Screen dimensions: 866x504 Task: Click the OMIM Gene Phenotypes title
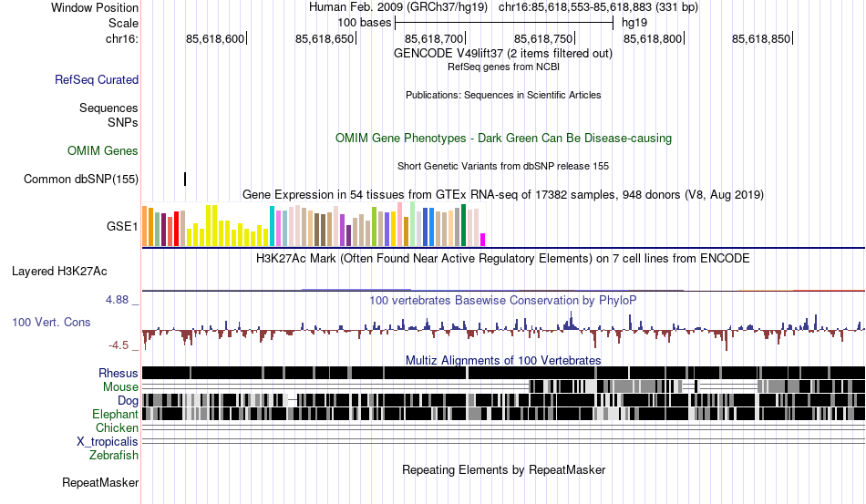coord(503,138)
